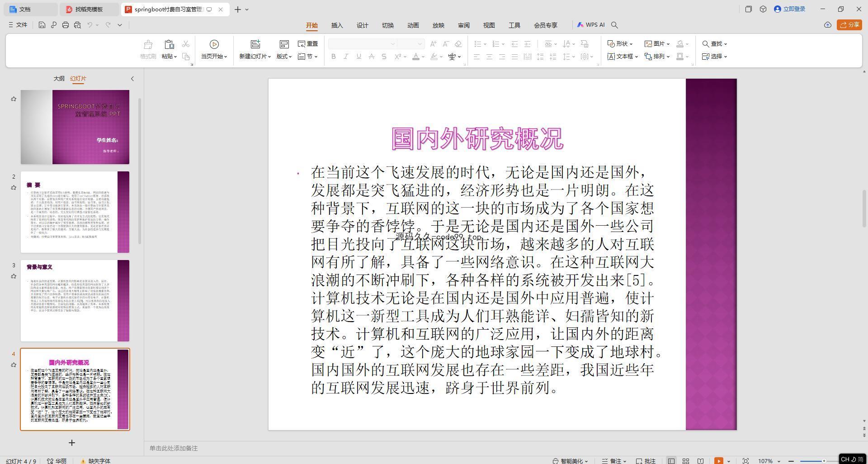868x464 pixels.
Task: Click the format painter icon
Action: [x=148, y=44]
